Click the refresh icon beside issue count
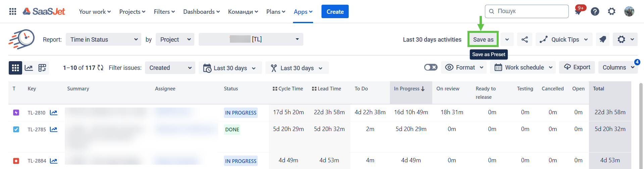Screen dimensions: 644x169 click(x=100, y=68)
